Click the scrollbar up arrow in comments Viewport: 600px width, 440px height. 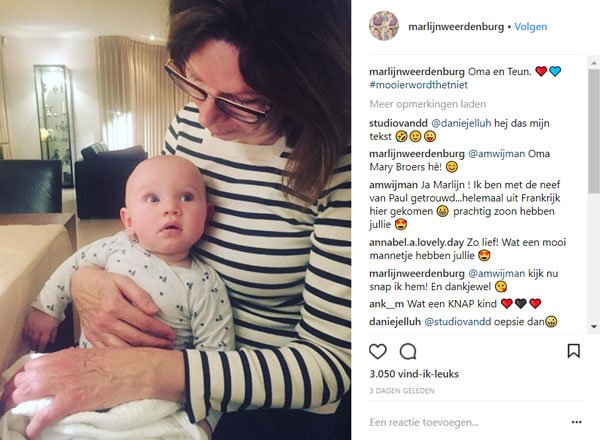pyautogui.click(x=593, y=62)
